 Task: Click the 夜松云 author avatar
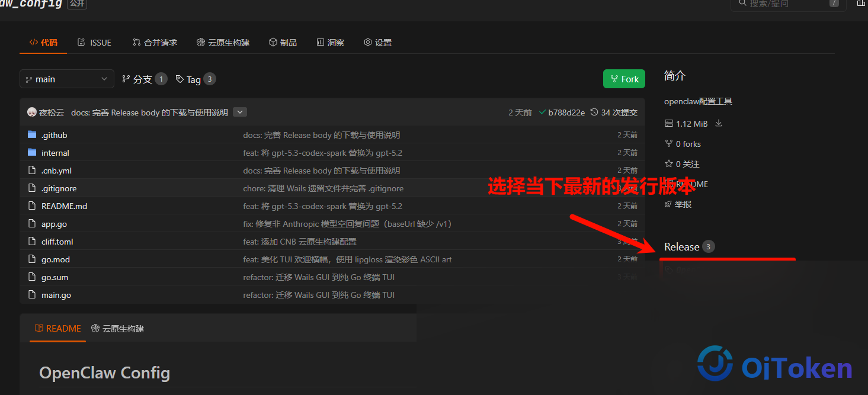tap(32, 112)
